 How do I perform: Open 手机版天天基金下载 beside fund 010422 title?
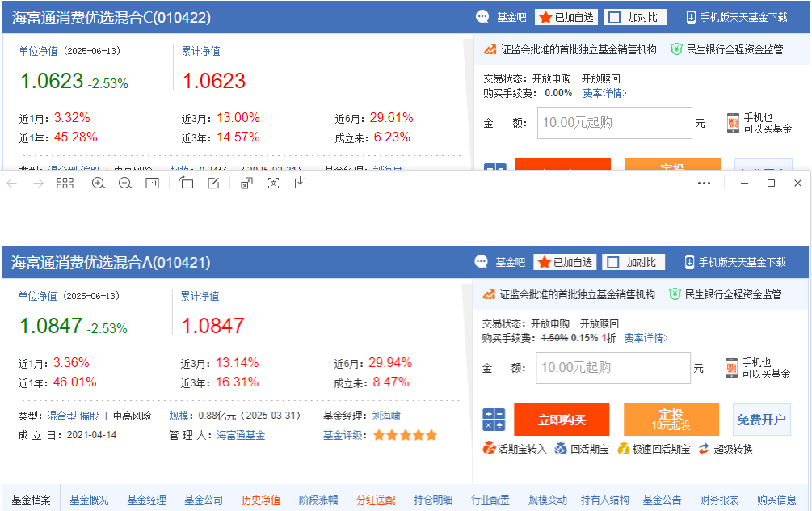click(736, 17)
